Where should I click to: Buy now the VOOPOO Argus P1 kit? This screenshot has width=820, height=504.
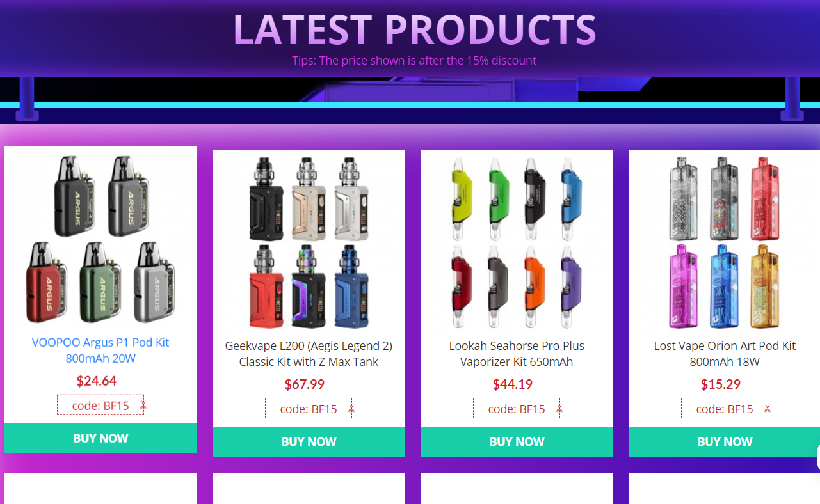[100, 438]
